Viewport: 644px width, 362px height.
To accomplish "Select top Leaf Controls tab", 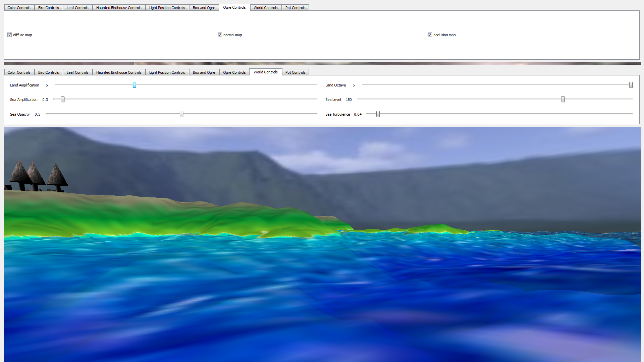I will click(x=77, y=8).
